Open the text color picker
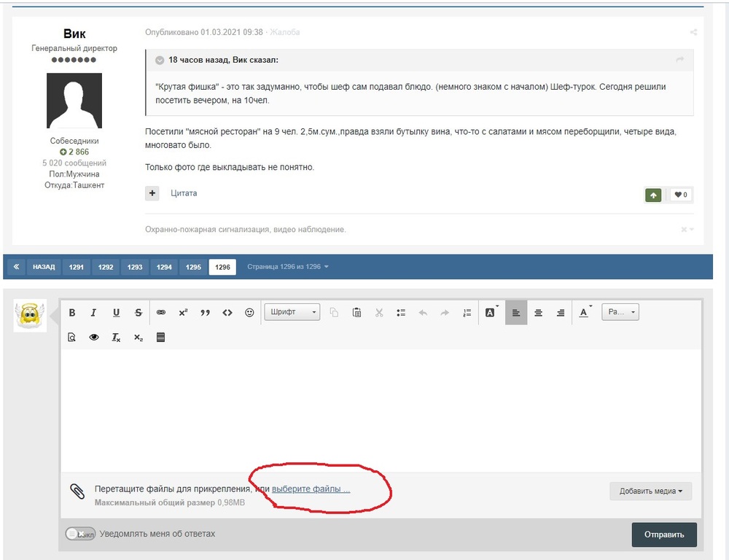The width and height of the screenshot is (729, 560). point(585,313)
